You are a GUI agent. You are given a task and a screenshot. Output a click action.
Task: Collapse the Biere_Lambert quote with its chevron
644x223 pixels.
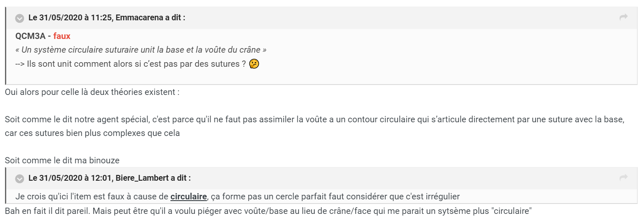(x=20, y=179)
